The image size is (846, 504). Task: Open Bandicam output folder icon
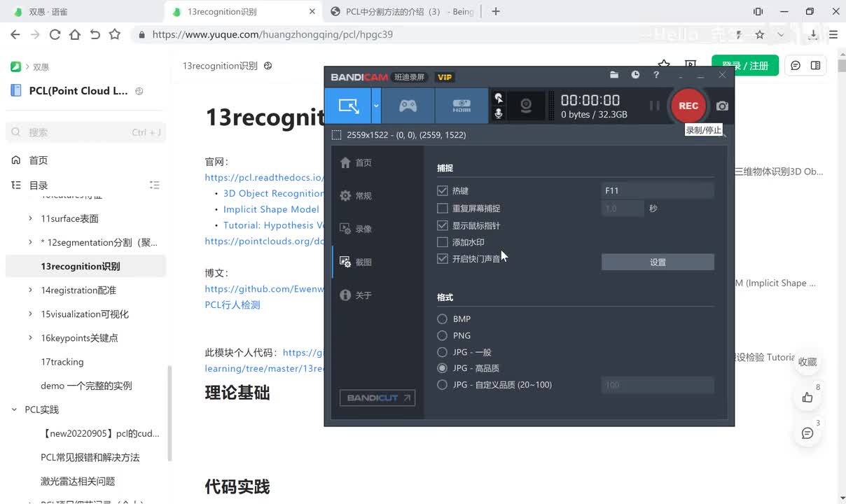(614, 75)
